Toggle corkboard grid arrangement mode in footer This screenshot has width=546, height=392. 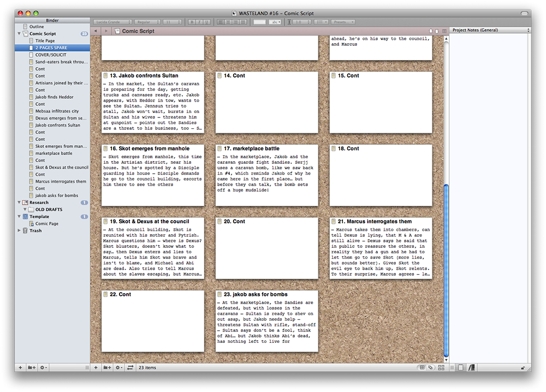[x=422, y=368]
